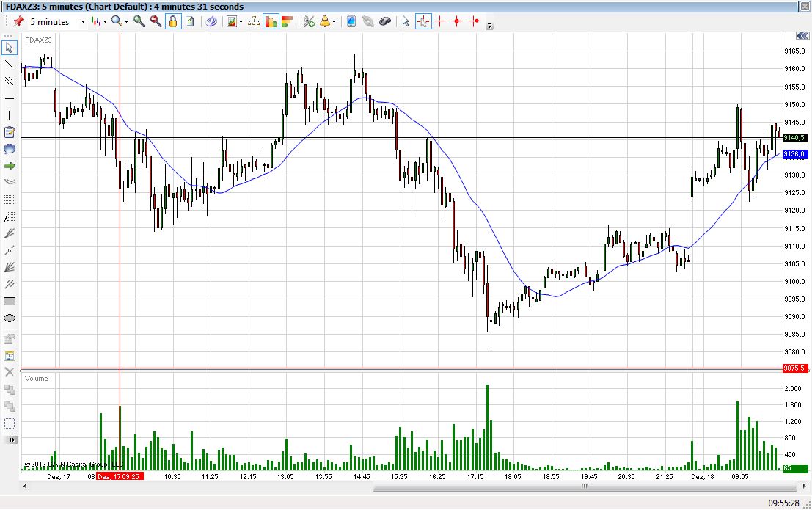Expand the indicators dropdown arrow
Image resolution: width=812 pixels, height=510 pixels.
pos(241,22)
